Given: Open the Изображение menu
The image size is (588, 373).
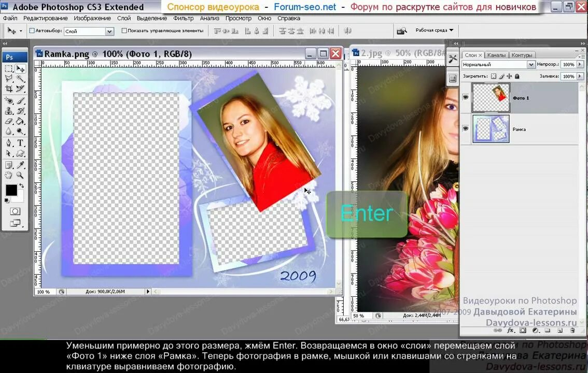Looking at the screenshot, I should tap(92, 18).
